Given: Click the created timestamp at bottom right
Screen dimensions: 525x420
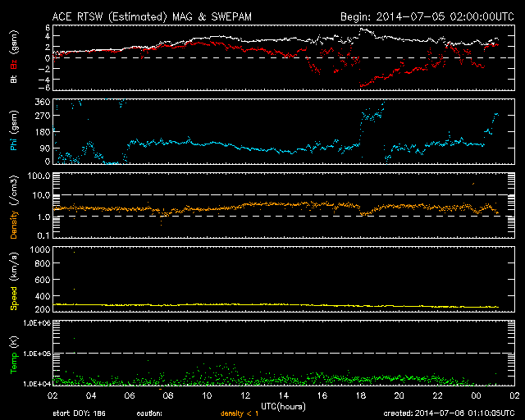Looking at the screenshot, I should point(448,414).
